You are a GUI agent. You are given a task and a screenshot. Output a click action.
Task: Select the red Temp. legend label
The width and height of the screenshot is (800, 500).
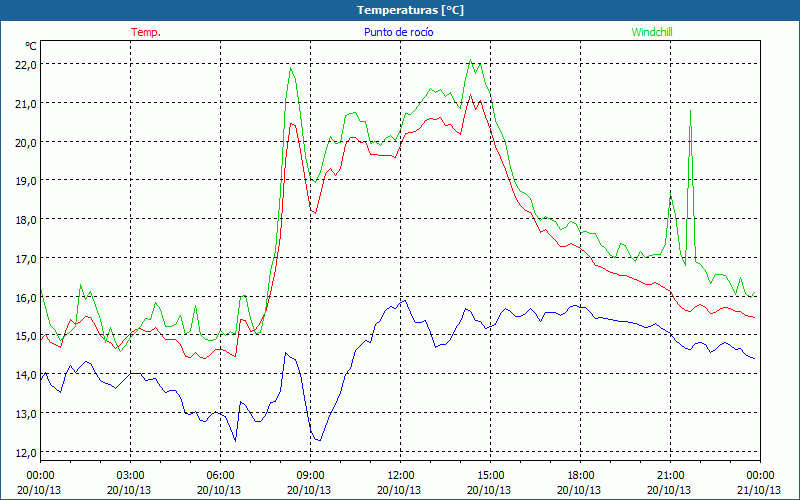(146, 32)
